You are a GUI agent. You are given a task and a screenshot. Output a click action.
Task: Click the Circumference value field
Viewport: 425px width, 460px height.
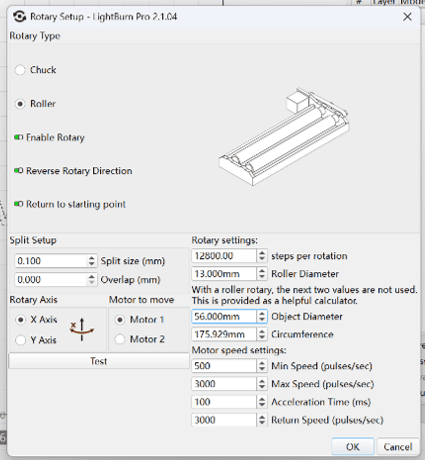[224, 334]
